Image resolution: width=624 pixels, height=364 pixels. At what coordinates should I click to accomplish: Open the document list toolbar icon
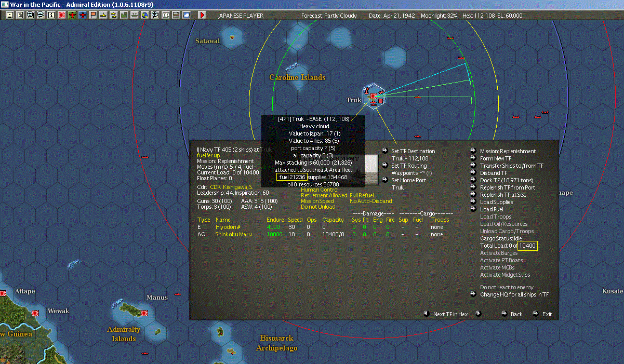(20, 15)
